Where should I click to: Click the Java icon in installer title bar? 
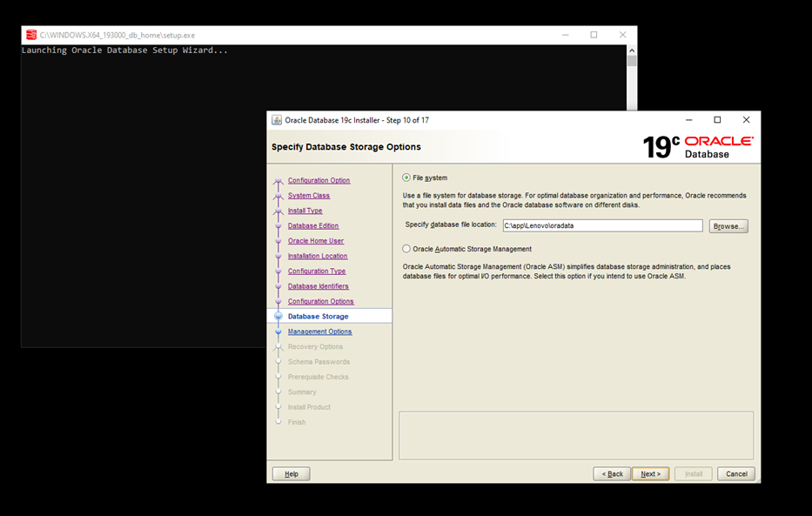pos(277,120)
